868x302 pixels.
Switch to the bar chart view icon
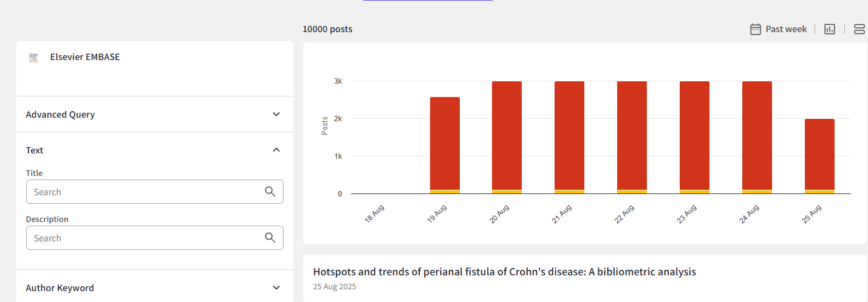tap(830, 29)
